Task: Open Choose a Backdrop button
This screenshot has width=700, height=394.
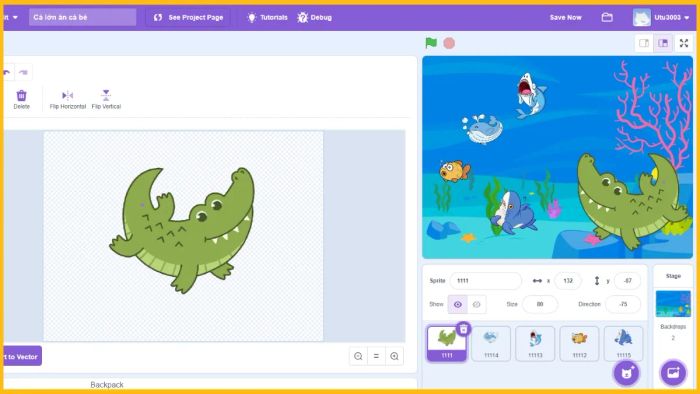Action: coord(673,372)
